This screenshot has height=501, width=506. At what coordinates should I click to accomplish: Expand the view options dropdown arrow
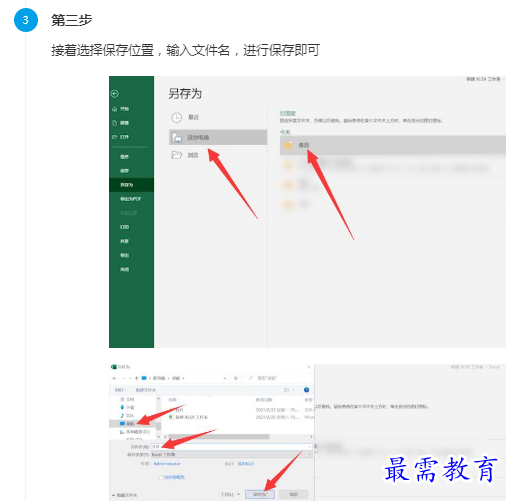point(294,390)
